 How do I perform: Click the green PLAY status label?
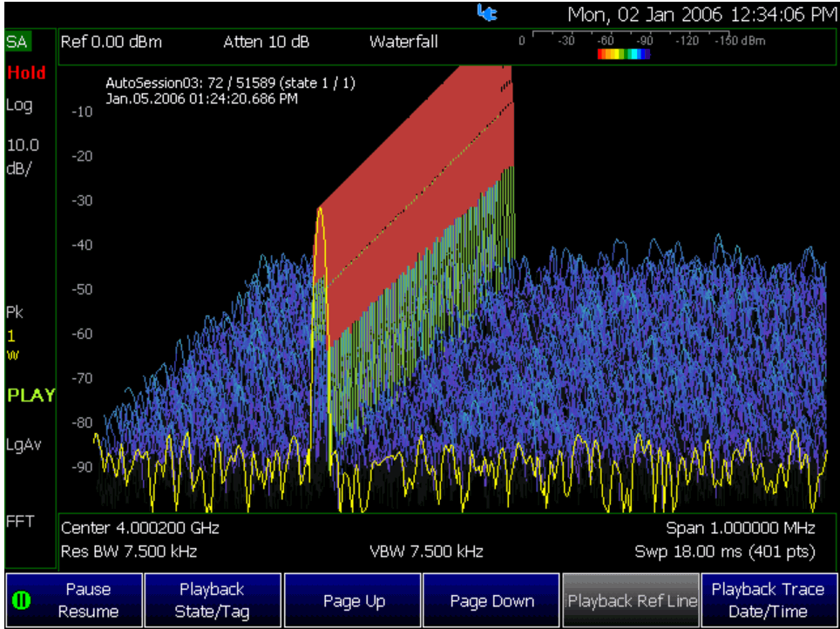(31, 396)
